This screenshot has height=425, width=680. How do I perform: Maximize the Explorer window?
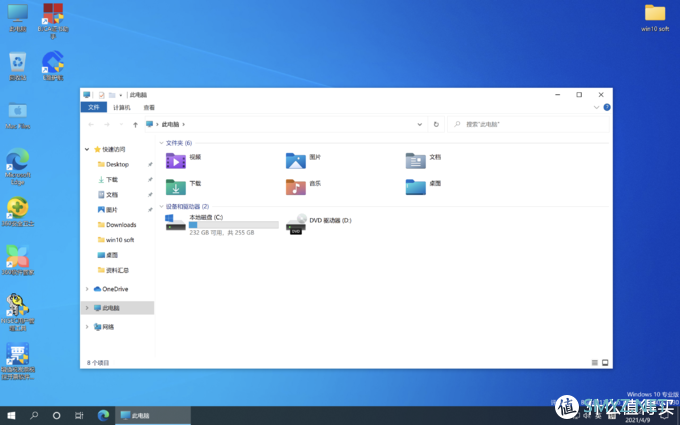579,95
